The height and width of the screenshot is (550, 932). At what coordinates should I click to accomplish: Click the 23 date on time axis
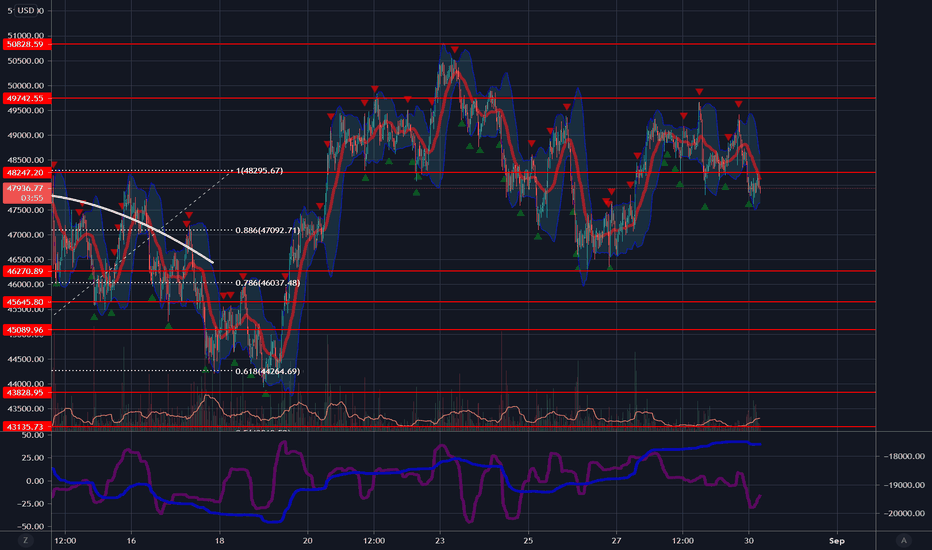click(x=440, y=540)
